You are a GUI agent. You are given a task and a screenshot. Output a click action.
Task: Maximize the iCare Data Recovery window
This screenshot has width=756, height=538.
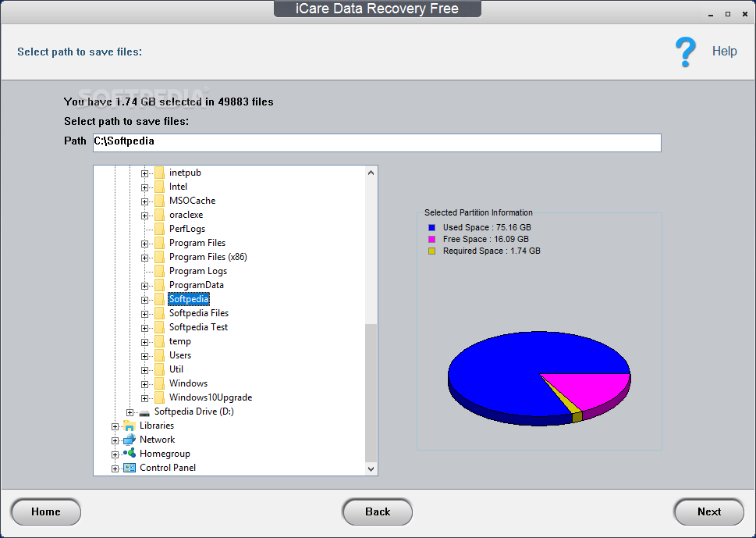[x=728, y=14]
